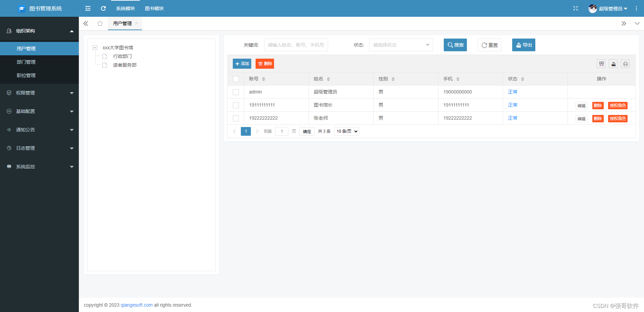Open the qiangesoft.com link in the footer
The image size is (644, 312).
point(136,305)
